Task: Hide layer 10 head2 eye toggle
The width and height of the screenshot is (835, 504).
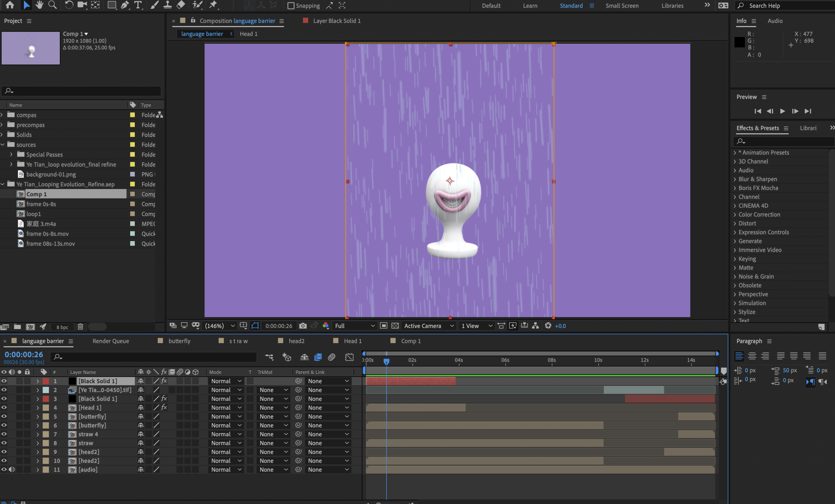Action: click(x=4, y=460)
